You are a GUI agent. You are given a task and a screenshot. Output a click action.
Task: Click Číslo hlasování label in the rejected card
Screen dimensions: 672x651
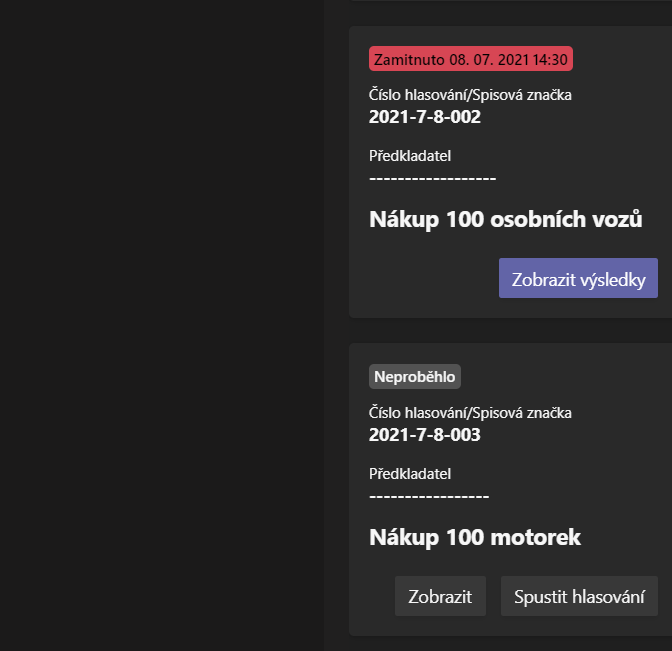tap(470, 95)
